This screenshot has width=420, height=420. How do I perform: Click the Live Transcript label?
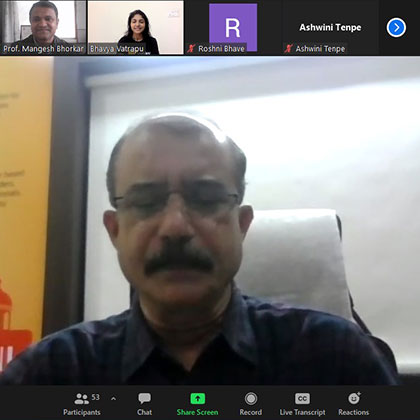302,412
